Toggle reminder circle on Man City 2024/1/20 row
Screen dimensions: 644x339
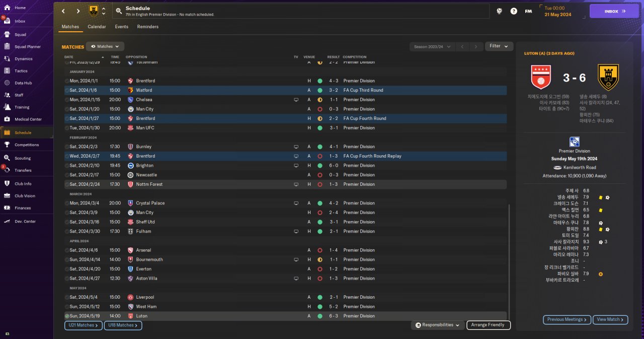[x=67, y=109]
